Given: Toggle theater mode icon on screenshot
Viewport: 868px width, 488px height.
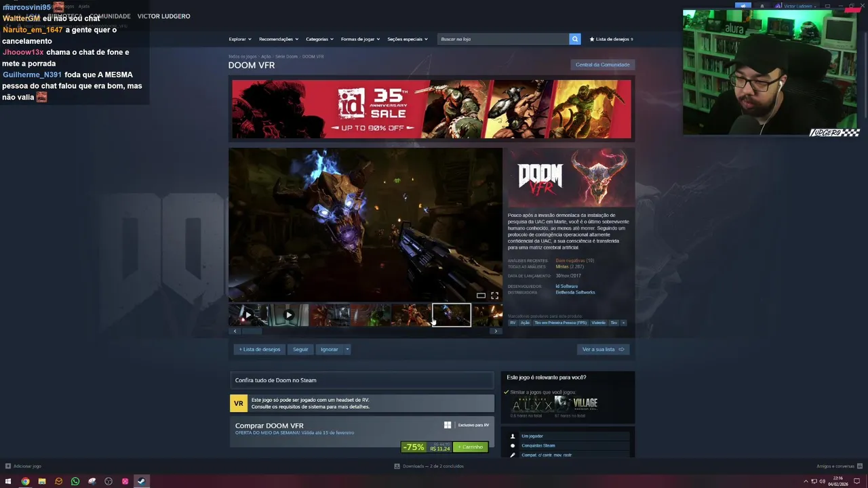Looking at the screenshot, I should tap(481, 296).
